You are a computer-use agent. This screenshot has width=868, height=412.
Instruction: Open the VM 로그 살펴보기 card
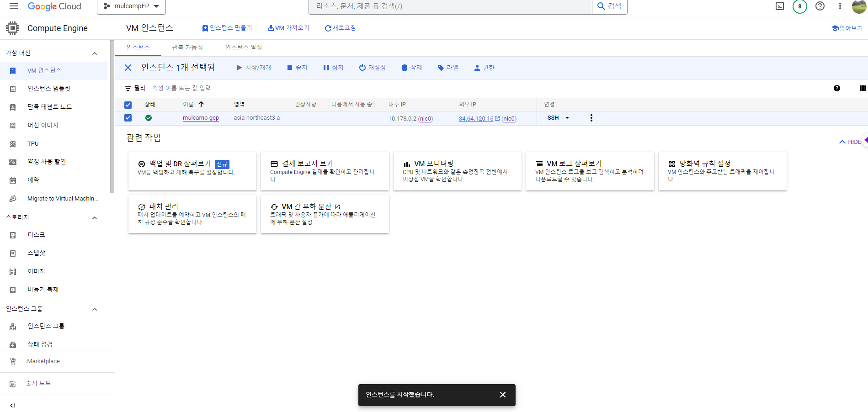click(x=590, y=171)
